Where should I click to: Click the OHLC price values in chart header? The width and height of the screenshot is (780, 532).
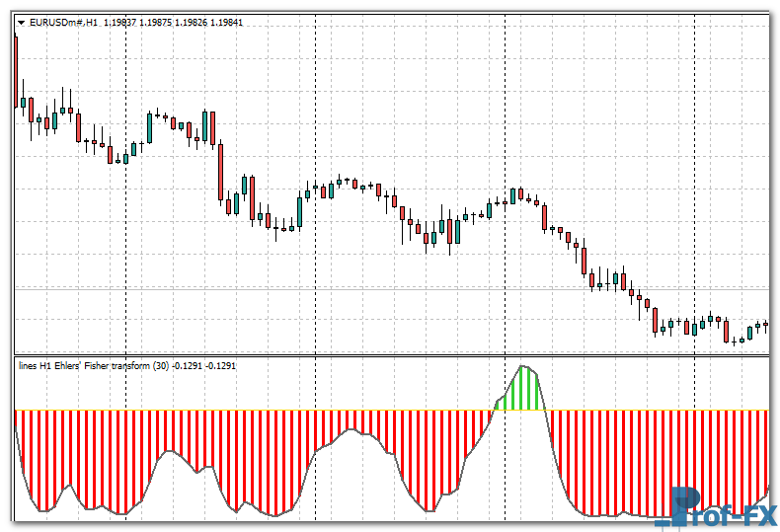pos(178,22)
